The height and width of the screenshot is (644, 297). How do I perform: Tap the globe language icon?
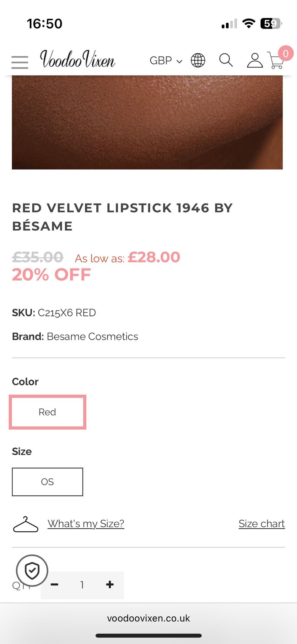click(198, 60)
